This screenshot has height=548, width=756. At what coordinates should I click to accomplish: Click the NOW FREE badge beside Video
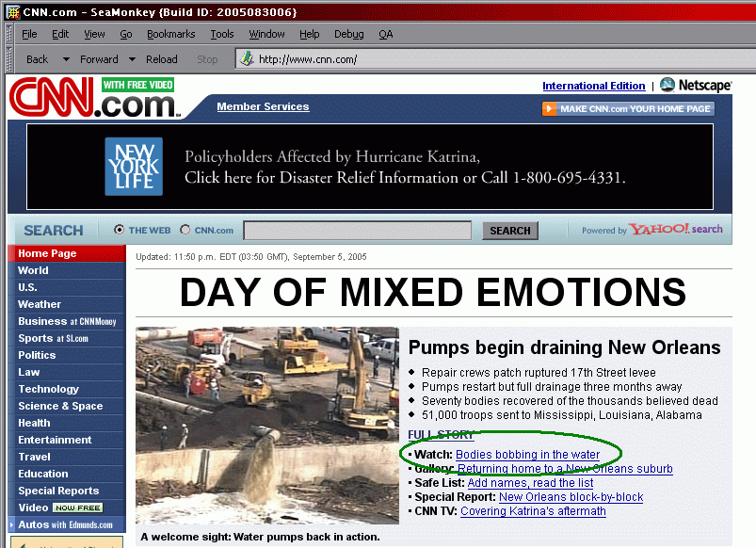pyautogui.click(x=77, y=508)
